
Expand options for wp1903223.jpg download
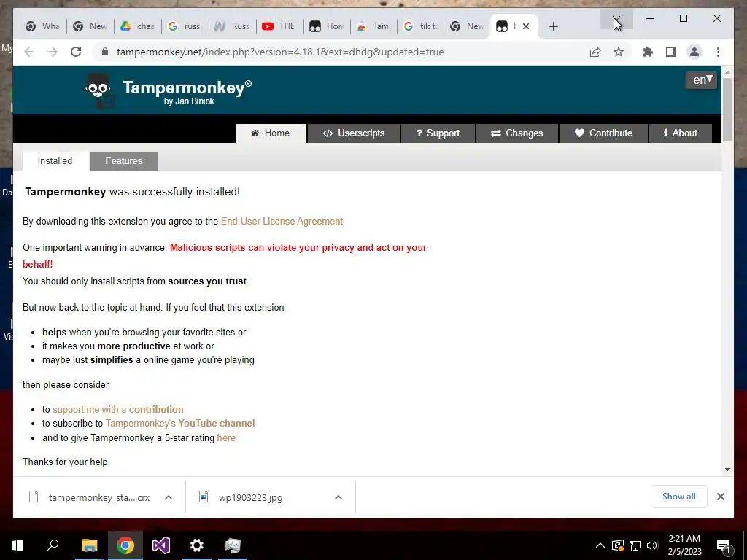tap(338, 497)
